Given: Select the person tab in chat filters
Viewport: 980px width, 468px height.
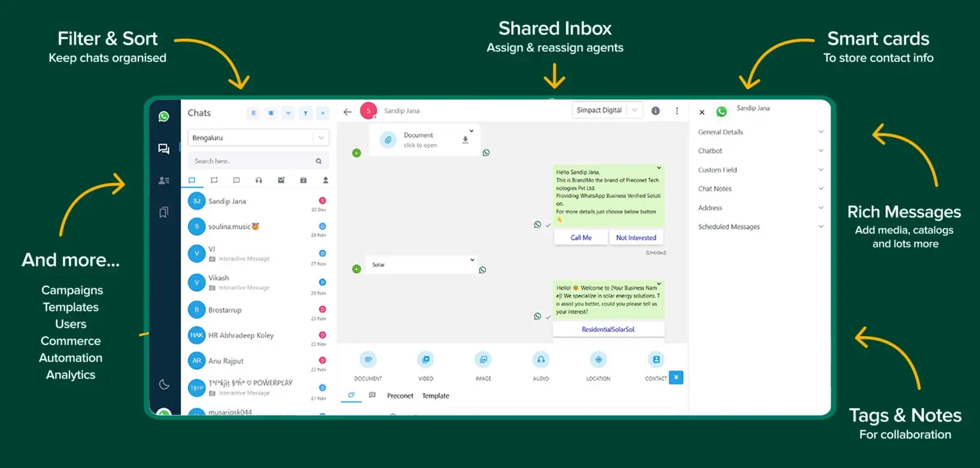Looking at the screenshot, I should coord(325,180).
